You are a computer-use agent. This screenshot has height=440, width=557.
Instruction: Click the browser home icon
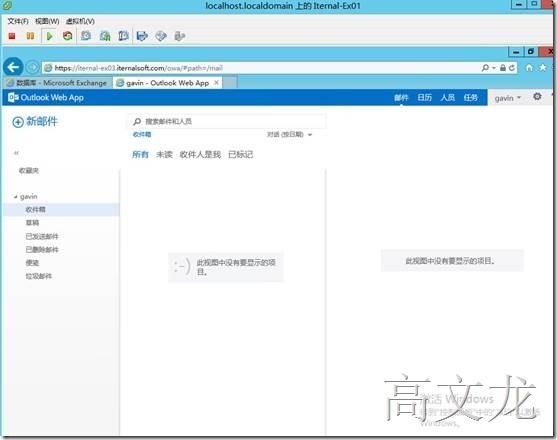pyautogui.click(x=529, y=67)
